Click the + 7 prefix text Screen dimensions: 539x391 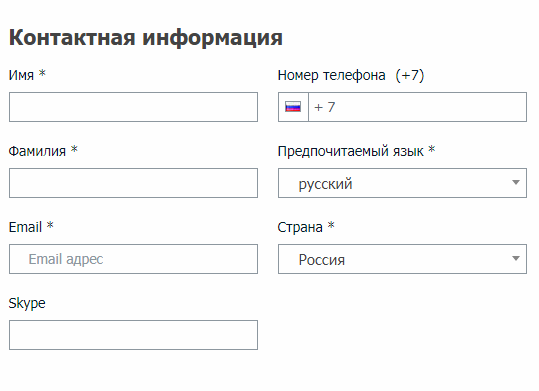324,107
